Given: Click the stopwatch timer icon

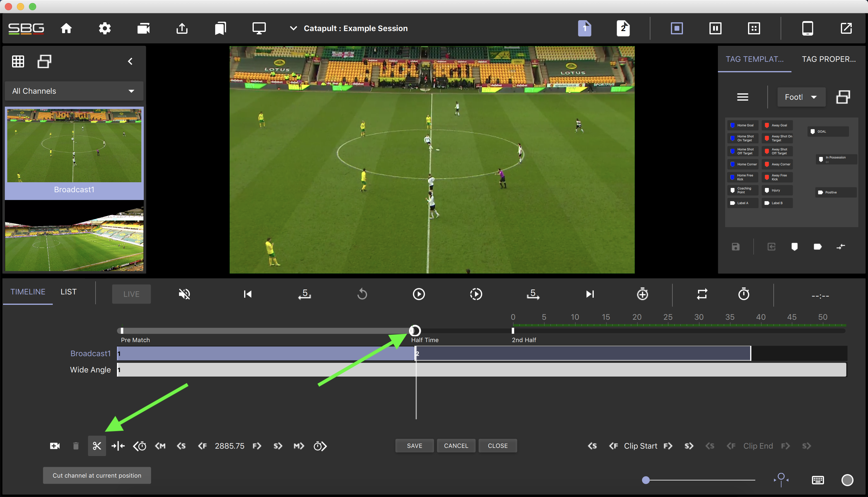Looking at the screenshot, I should [x=744, y=294].
